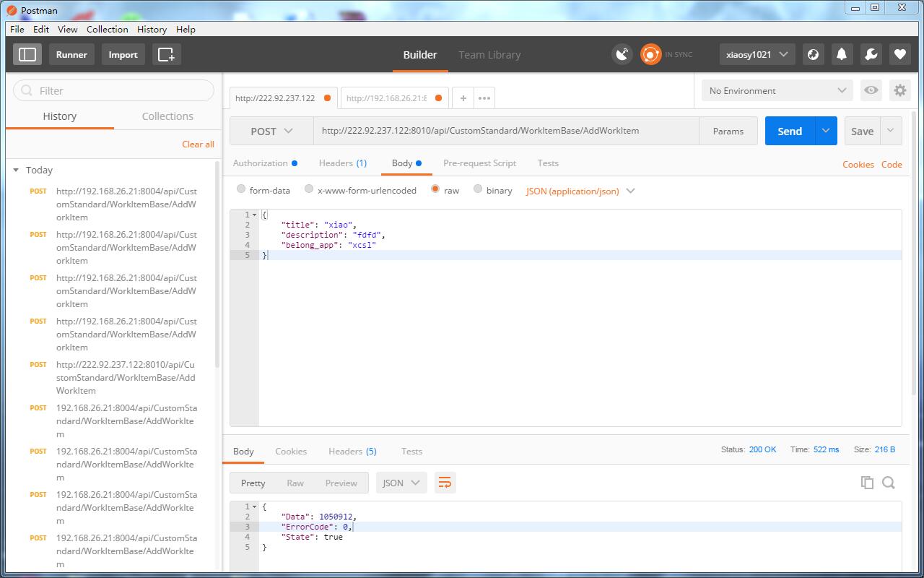Open the Help menu
924x578 pixels.
click(x=186, y=29)
